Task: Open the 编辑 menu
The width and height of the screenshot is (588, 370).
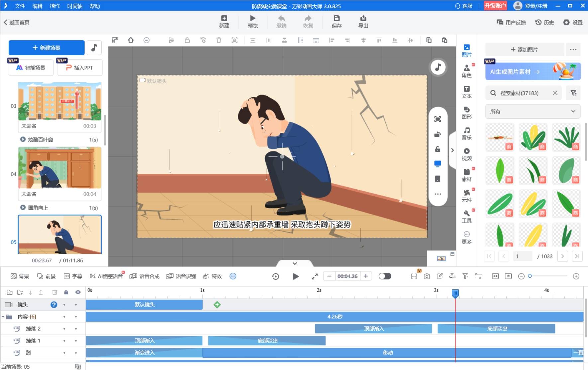Action: click(x=37, y=6)
